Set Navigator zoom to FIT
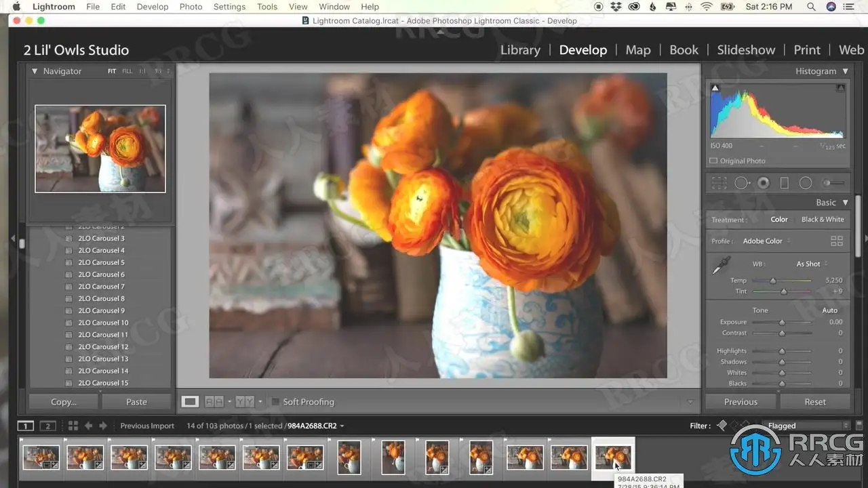 112,71
